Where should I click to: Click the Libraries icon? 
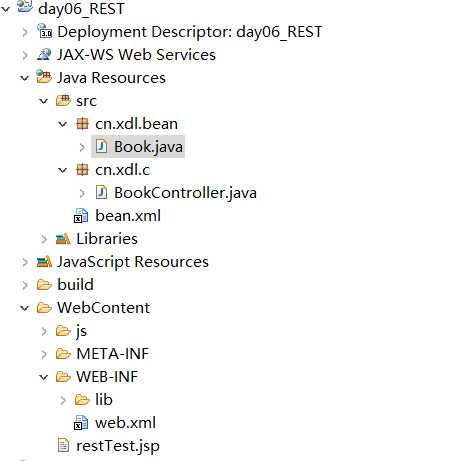[x=63, y=239]
